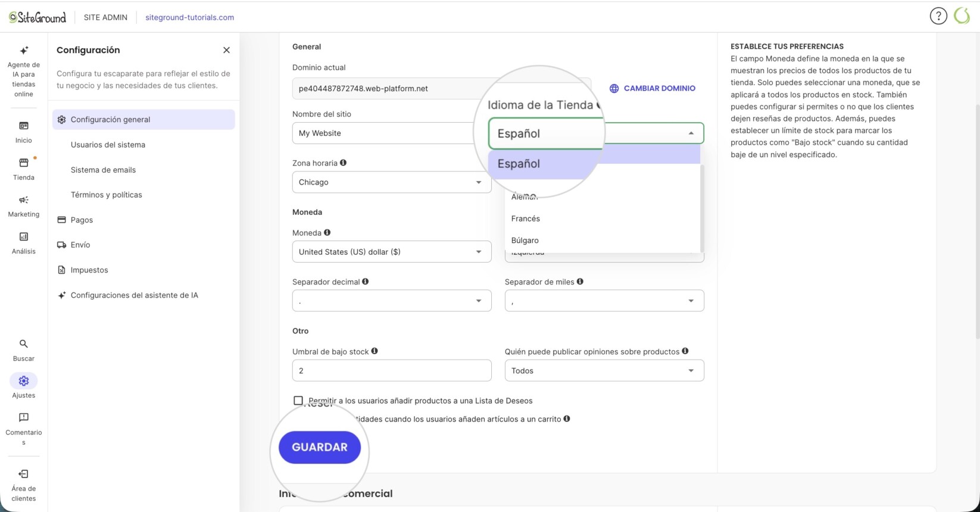The height and width of the screenshot is (512, 980).
Task: Open the product reviews permission dropdown
Action: pyautogui.click(x=604, y=371)
